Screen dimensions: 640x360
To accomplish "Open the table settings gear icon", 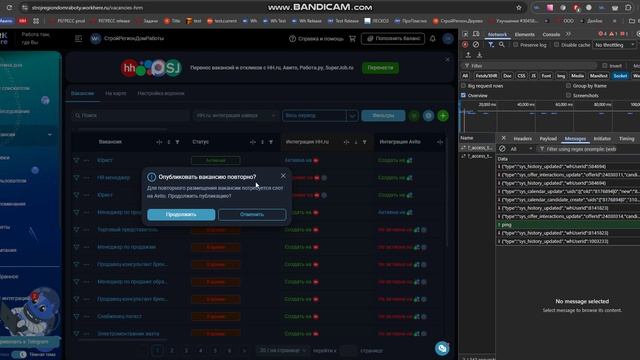I will tap(428, 116).
